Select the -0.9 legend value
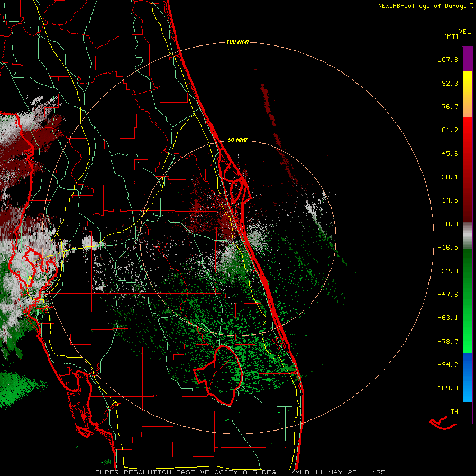The height and width of the screenshot is (476, 476). tap(450, 224)
